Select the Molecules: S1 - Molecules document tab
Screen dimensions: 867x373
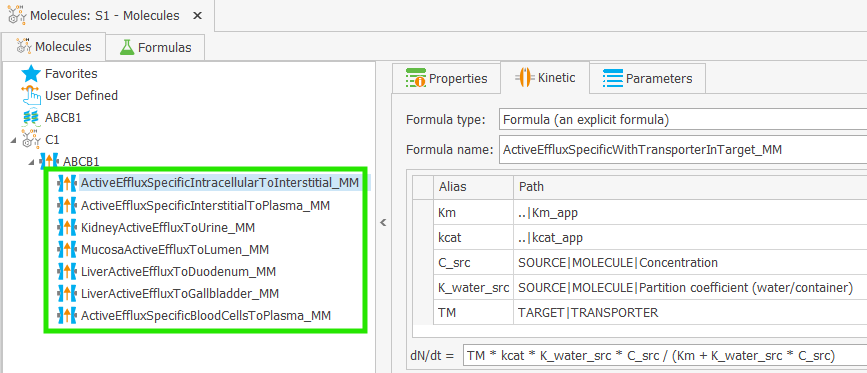click(x=107, y=15)
